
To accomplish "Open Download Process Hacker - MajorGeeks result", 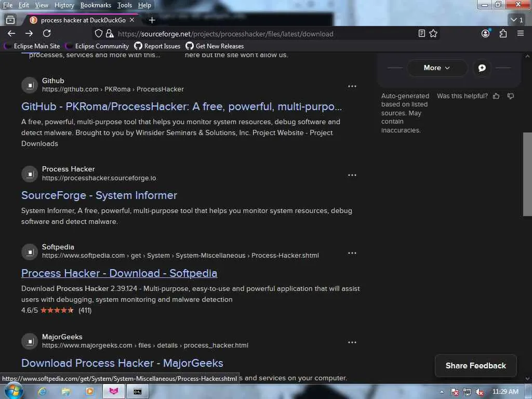I will coord(122,363).
